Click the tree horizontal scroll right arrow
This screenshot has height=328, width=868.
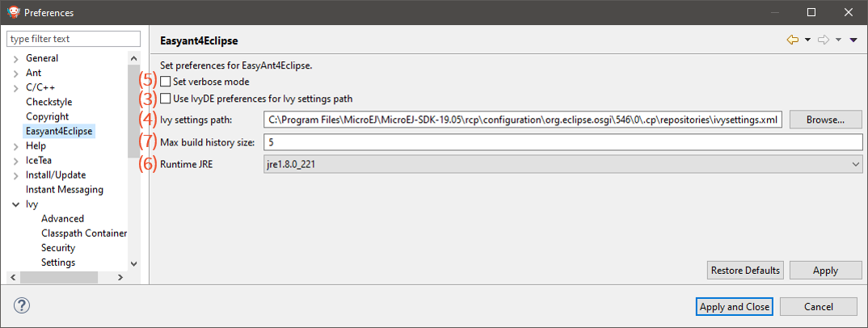pos(120,277)
